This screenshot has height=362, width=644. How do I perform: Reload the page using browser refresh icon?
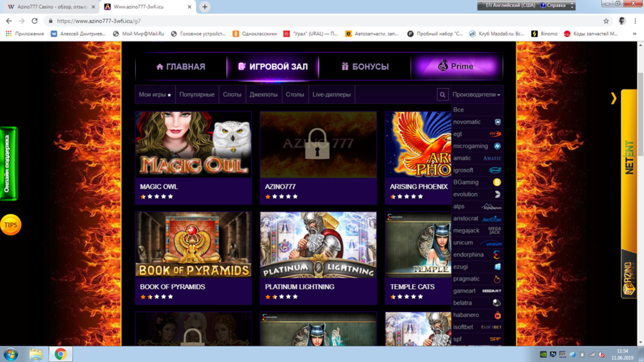click(x=34, y=21)
